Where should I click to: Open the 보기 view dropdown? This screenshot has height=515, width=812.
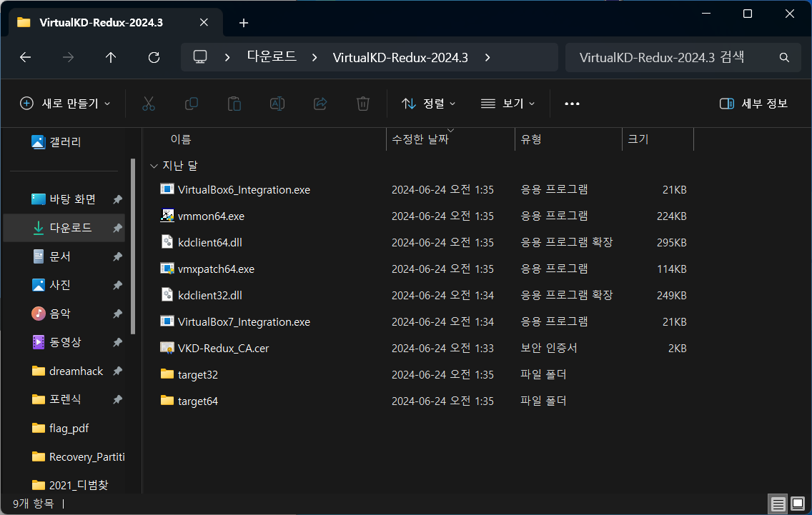508,104
